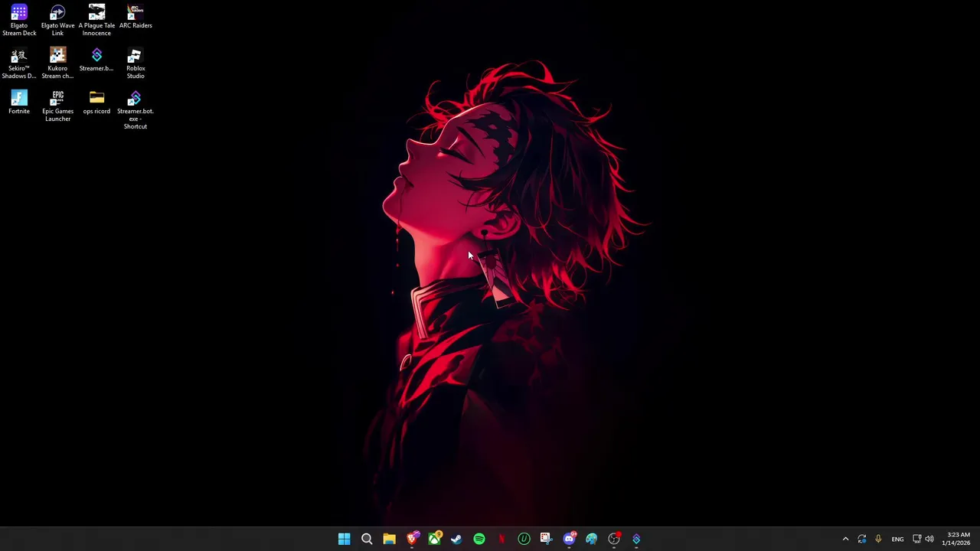Open Netflix from the taskbar
980x551 pixels.
[x=501, y=540]
